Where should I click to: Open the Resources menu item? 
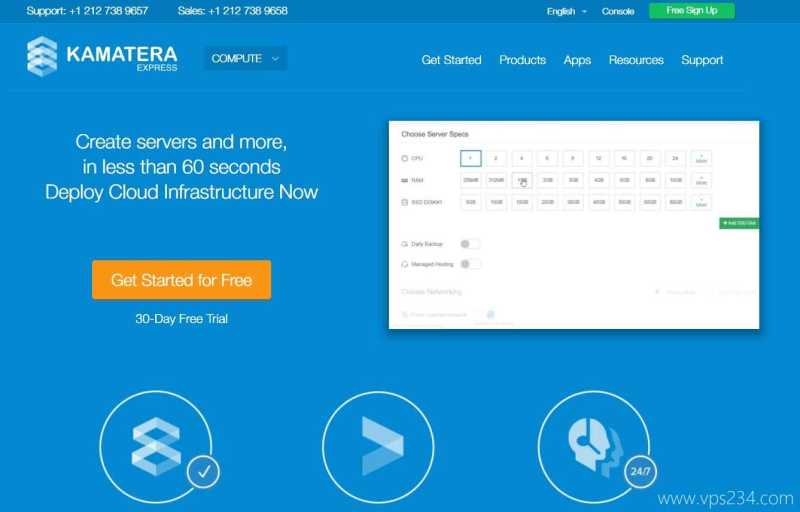click(x=636, y=60)
